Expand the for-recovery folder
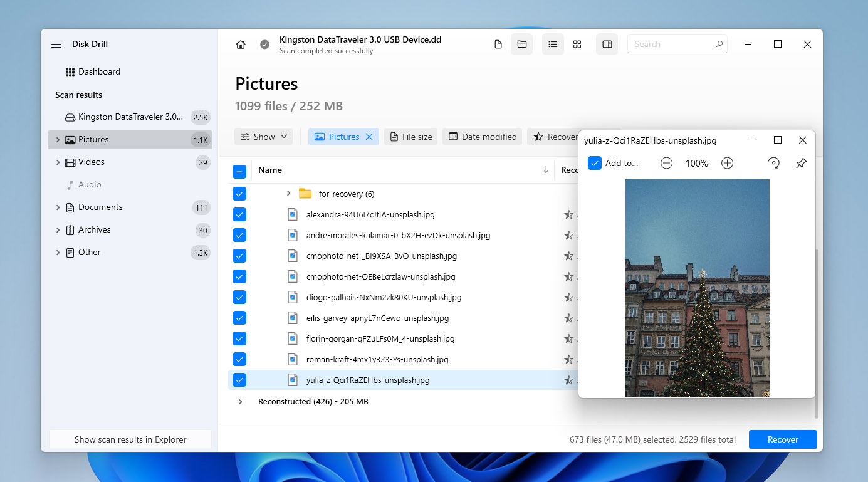868x482 pixels. 288,194
